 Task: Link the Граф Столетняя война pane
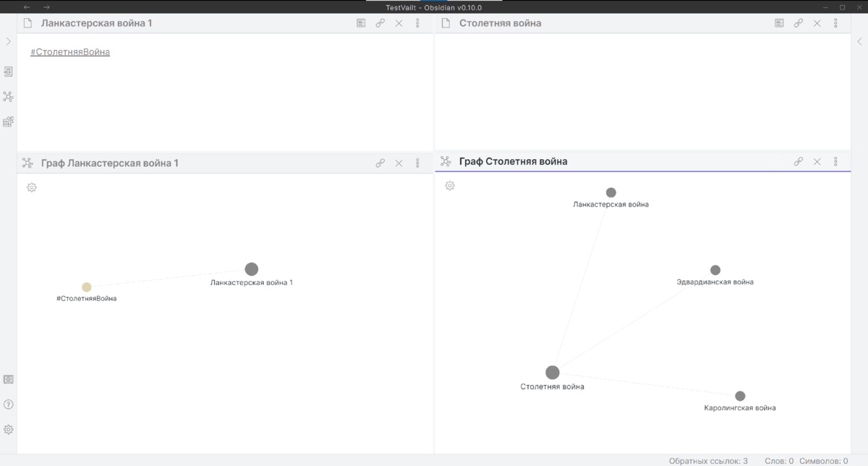tap(798, 161)
